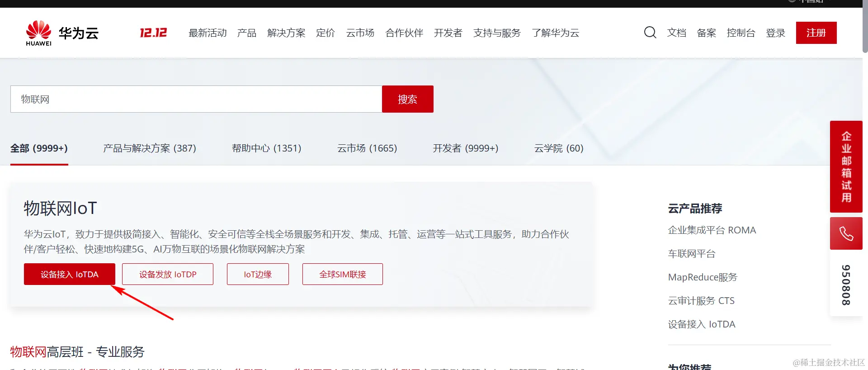Open 合作伙伴 menu
The width and height of the screenshot is (868, 370).
click(x=404, y=33)
